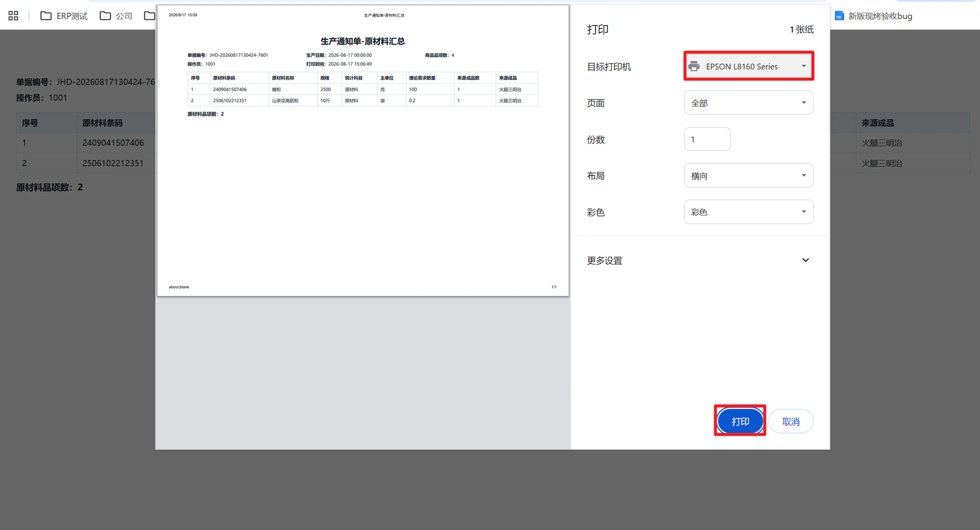
Task: Click the 火腿三明治 cell in row 2
Action: [x=881, y=163]
